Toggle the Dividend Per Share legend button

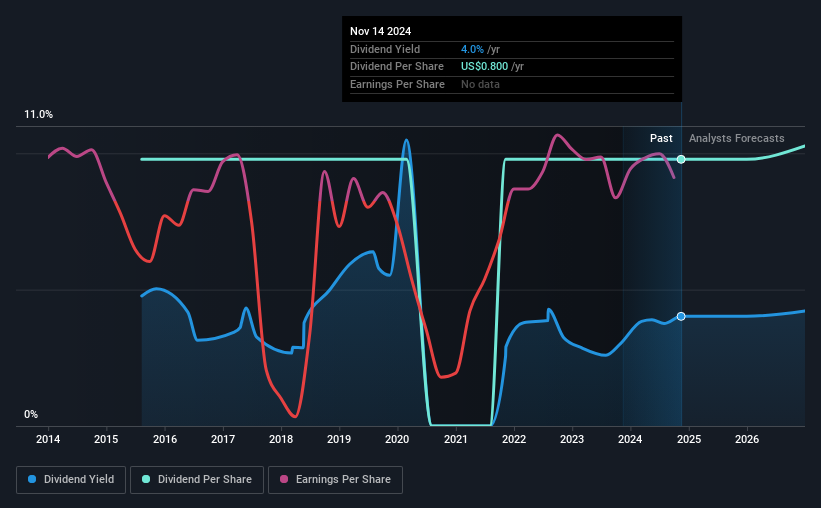(x=197, y=480)
